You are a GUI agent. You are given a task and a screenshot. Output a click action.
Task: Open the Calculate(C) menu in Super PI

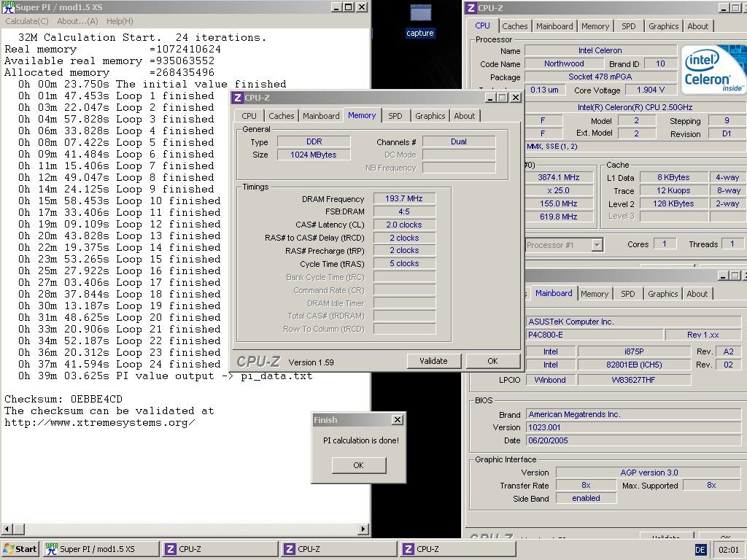pos(27,21)
